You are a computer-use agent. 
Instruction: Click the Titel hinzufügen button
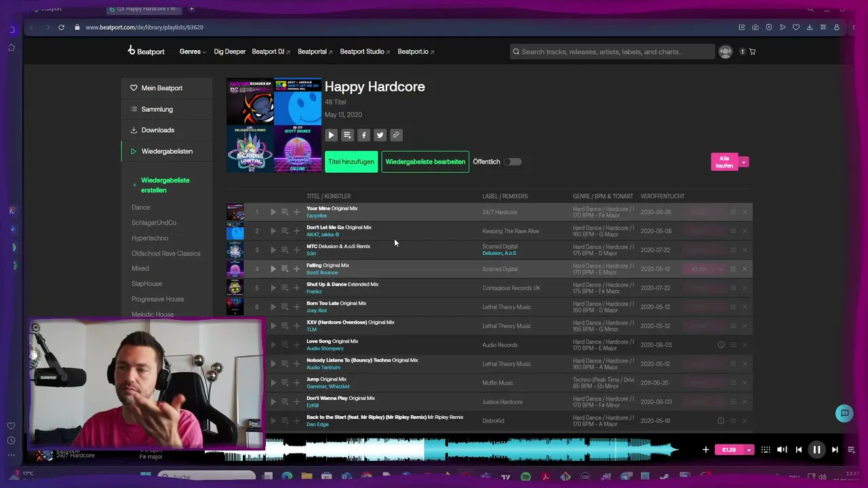pyautogui.click(x=351, y=161)
